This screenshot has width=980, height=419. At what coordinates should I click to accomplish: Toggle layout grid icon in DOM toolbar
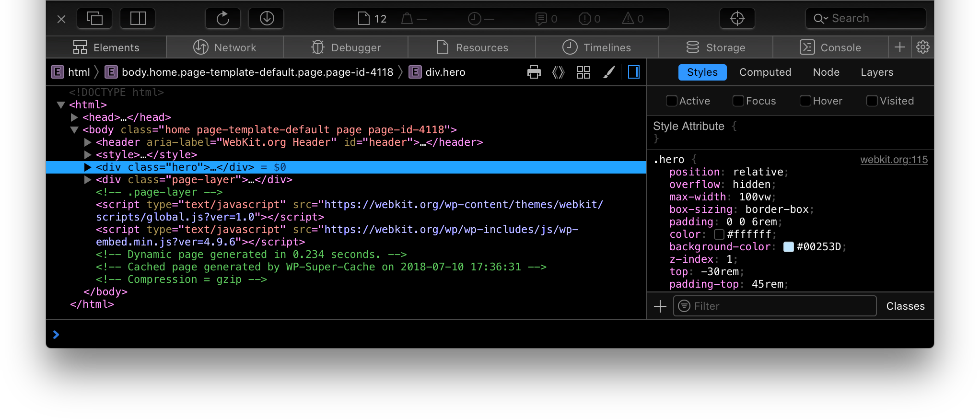[x=583, y=72]
